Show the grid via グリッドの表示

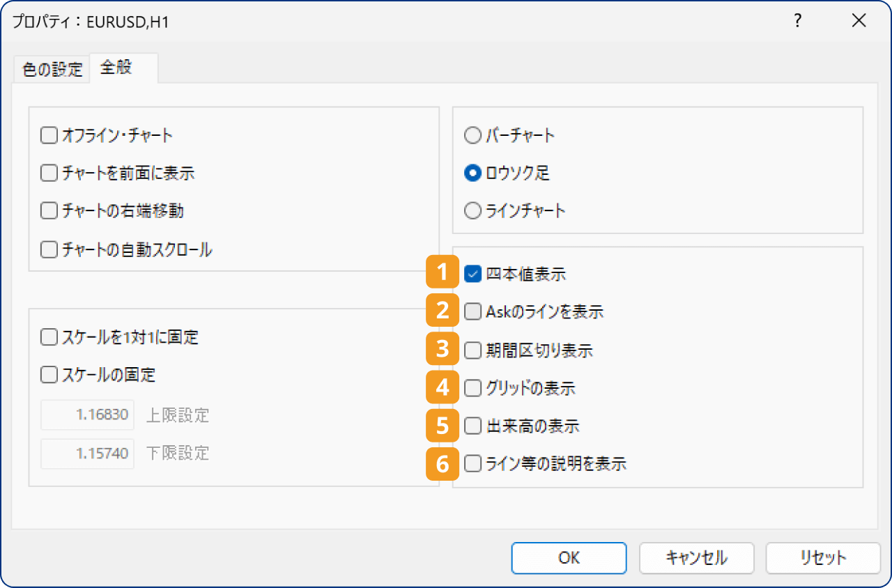(472, 388)
